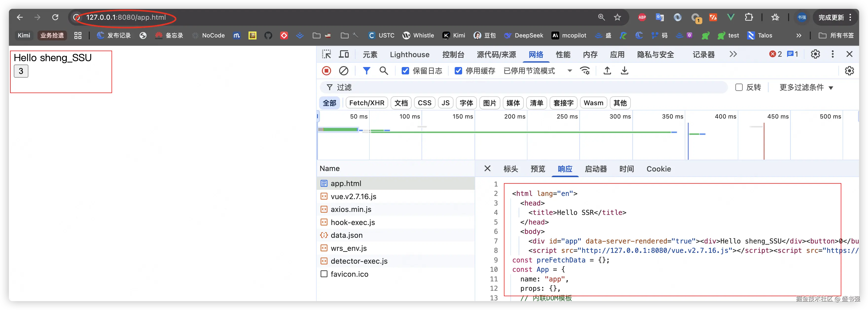This screenshot has height=310, width=868.
Task: Toggle the network filter funnel icon
Action: pyautogui.click(x=366, y=71)
